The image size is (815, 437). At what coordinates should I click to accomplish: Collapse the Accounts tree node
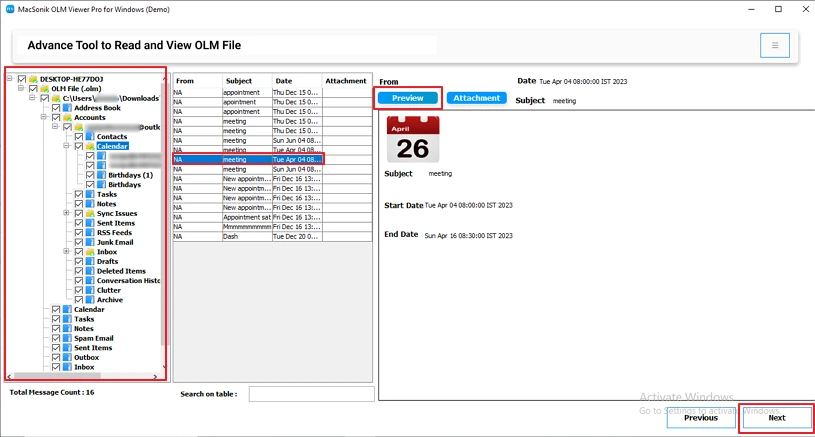pos(44,117)
